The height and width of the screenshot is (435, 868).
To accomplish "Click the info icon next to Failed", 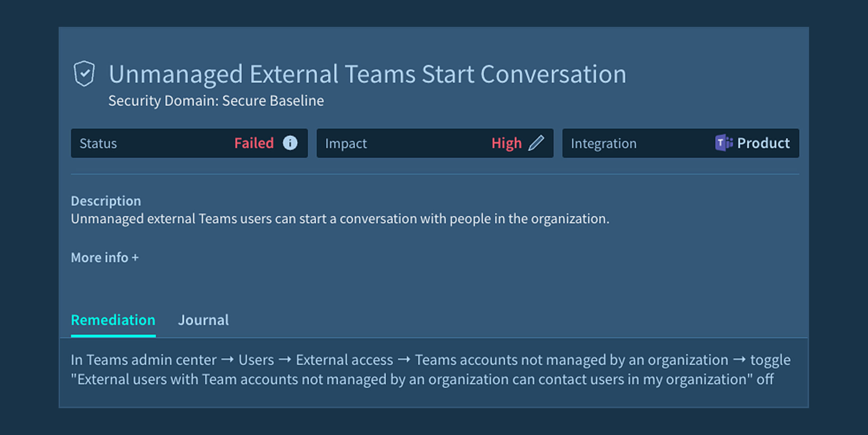I will (290, 143).
